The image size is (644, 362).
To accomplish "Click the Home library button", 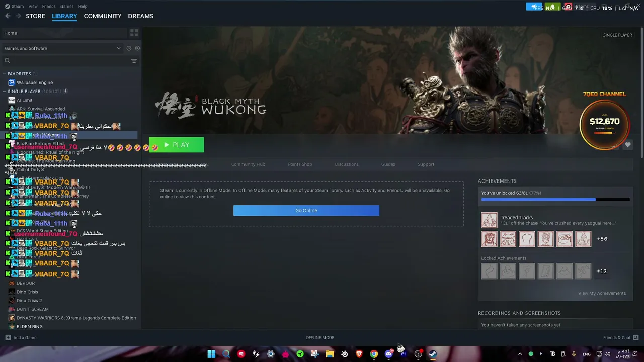I will click(x=64, y=33).
